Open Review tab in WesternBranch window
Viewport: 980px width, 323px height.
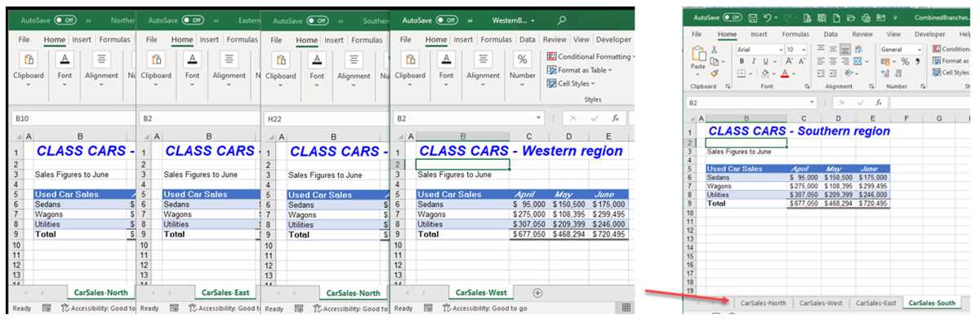(555, 39)
